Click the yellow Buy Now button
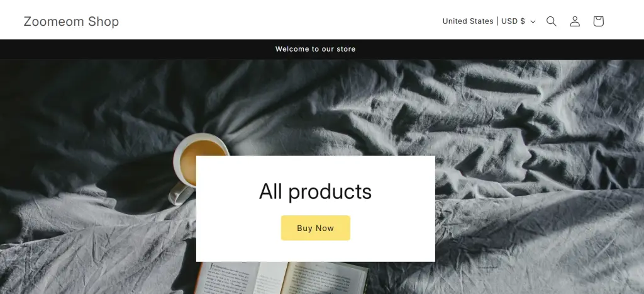Viewport: 644px width, 294px height. (x=316, y=228)
